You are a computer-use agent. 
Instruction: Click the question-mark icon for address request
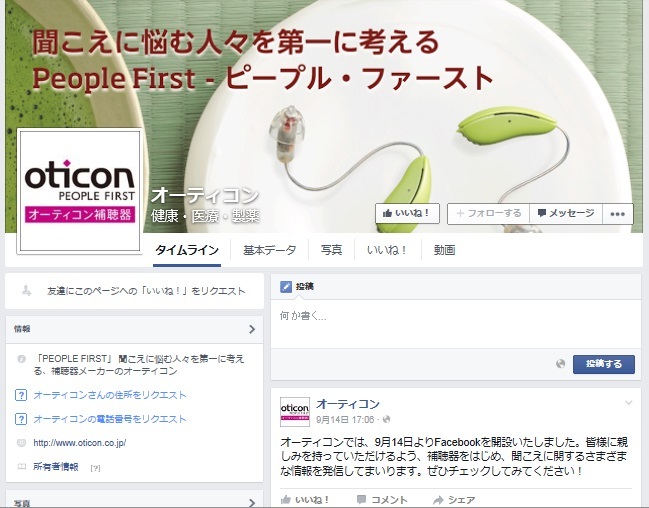[x=21, y=395]
